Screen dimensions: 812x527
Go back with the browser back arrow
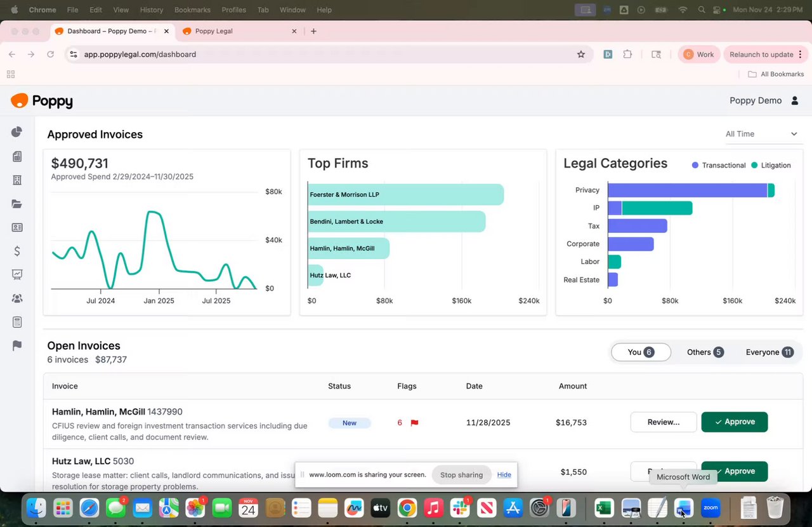(x=11, y=55)
